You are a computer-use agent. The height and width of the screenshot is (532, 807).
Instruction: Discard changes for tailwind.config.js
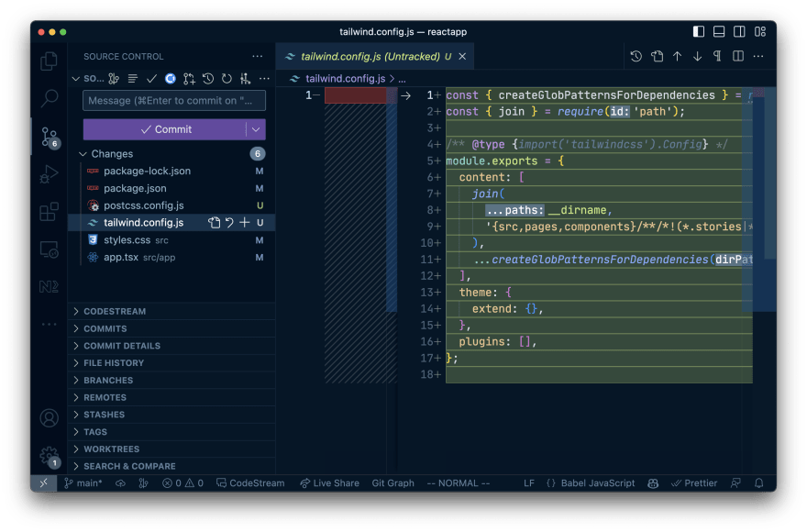click(229, 223)
